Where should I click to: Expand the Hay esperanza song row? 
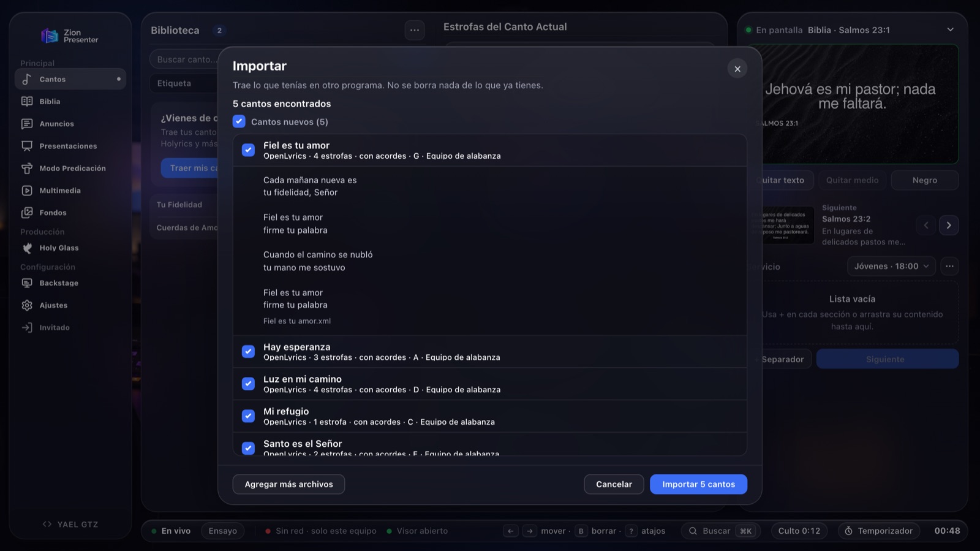coord(490,352)
